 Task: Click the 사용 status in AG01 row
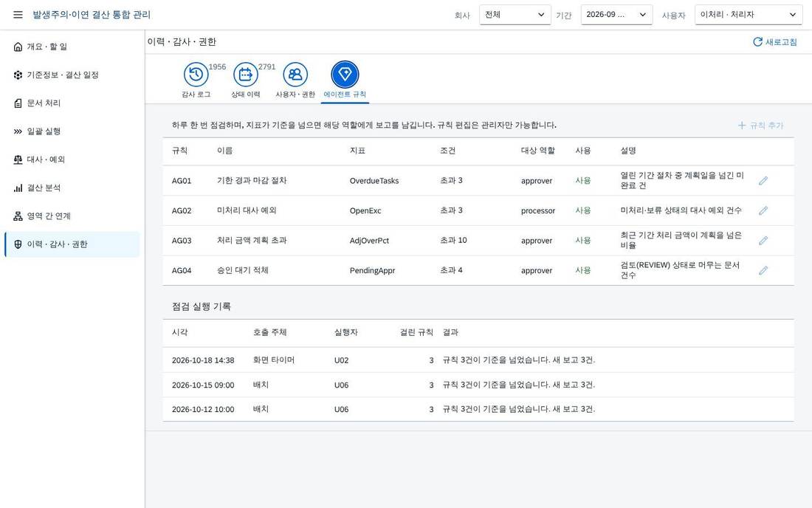(583, 181)
